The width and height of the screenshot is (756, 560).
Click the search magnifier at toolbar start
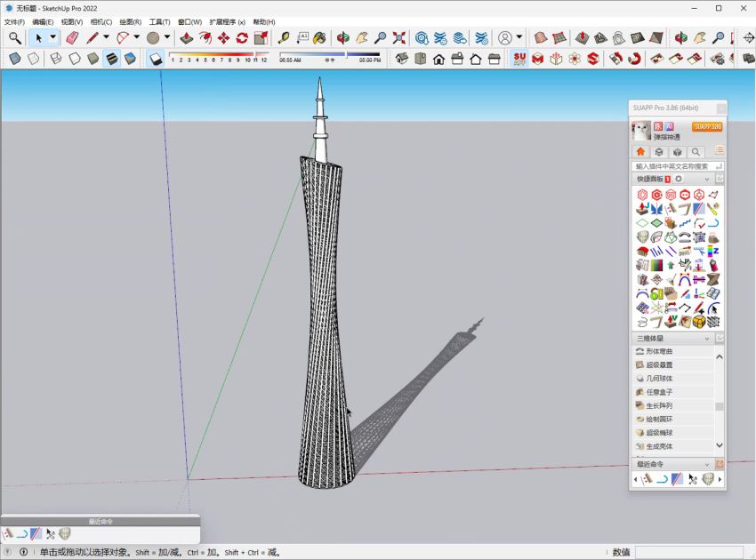click(14, 37)
